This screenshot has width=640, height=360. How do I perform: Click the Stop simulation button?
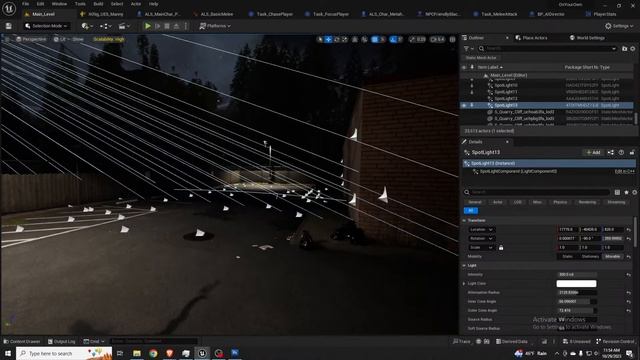point(167,26)
